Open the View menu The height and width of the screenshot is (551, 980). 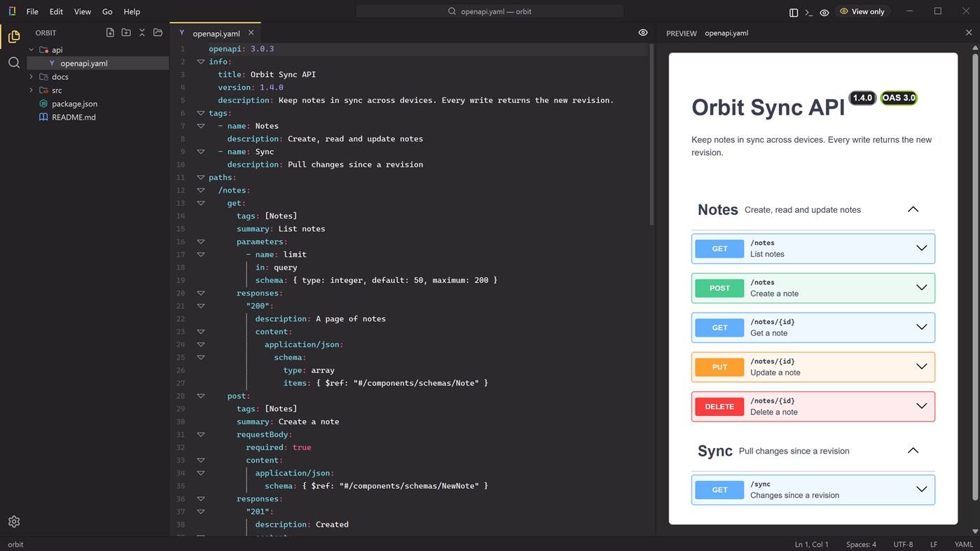(x=83, y=12)
